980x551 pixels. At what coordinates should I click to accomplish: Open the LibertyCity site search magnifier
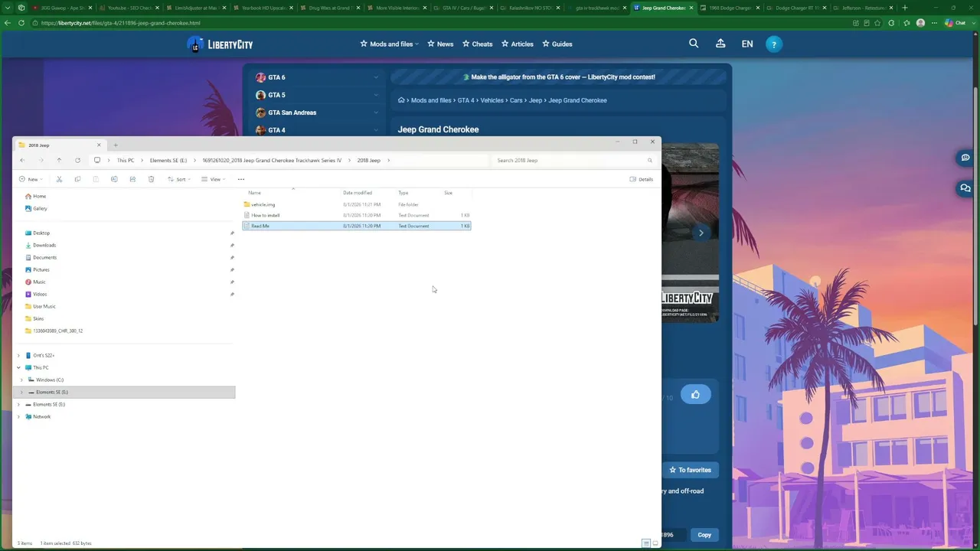click(694, 44)
